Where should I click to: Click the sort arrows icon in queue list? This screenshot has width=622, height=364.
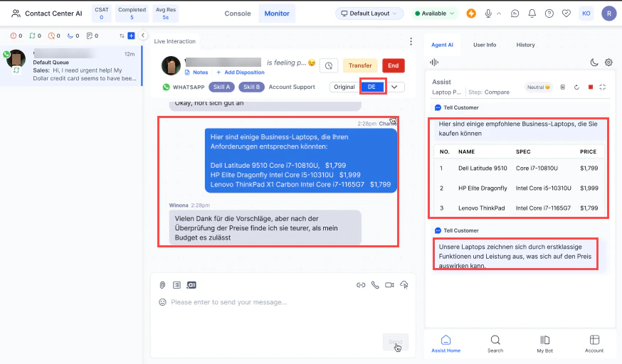point(122,36)
